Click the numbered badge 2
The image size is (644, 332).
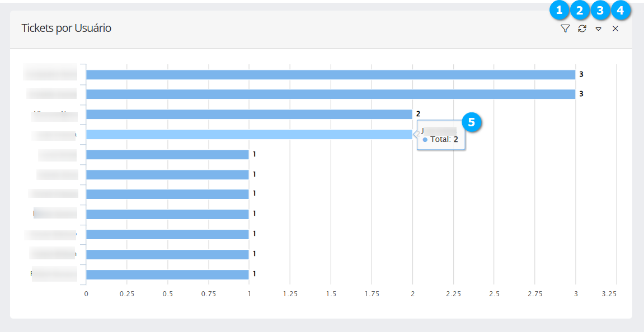tap(579, 10)
